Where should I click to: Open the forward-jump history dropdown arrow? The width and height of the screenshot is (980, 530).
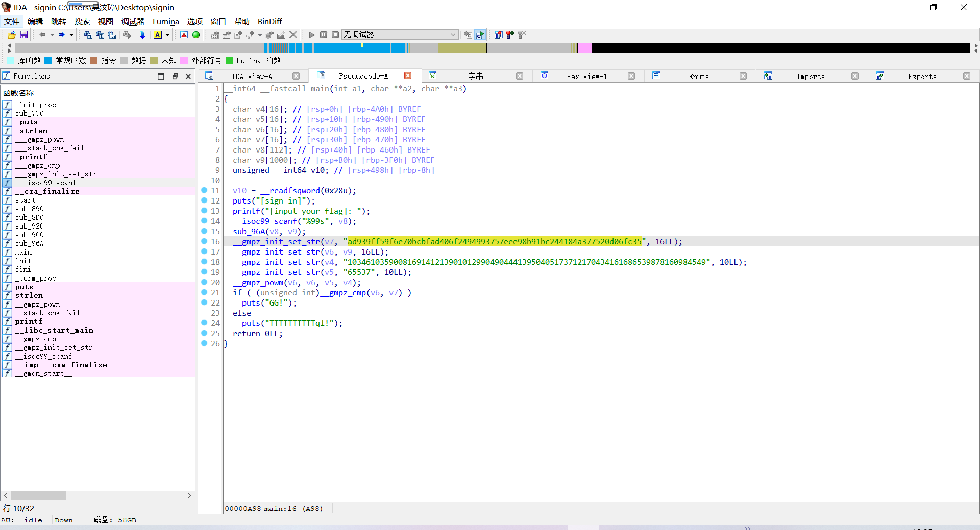click(x=71, y=35)
